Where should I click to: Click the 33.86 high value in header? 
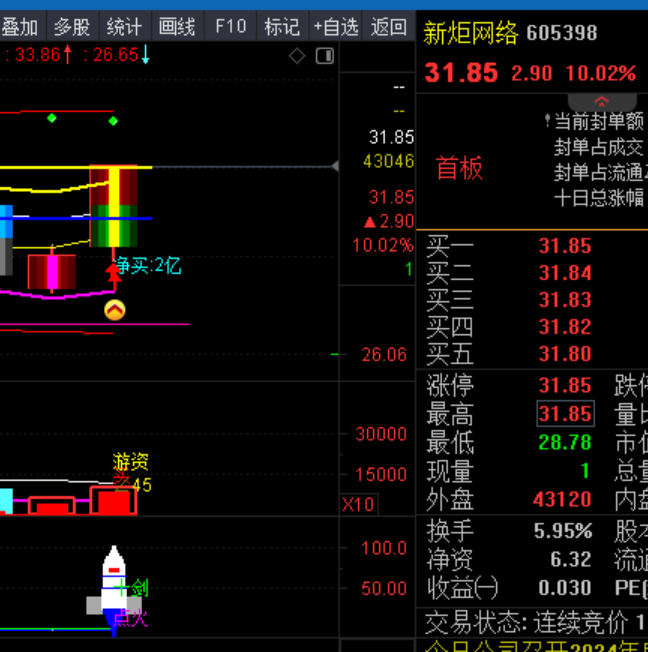tap(38, 54)
